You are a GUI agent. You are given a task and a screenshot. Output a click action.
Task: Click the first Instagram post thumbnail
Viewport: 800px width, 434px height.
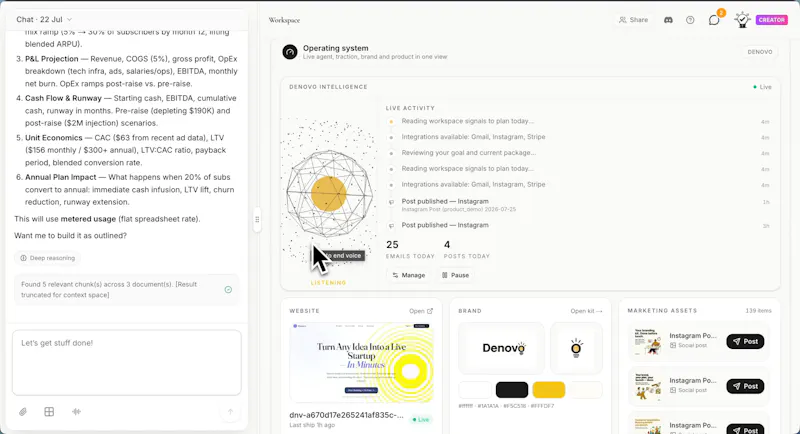click(647, 341)
